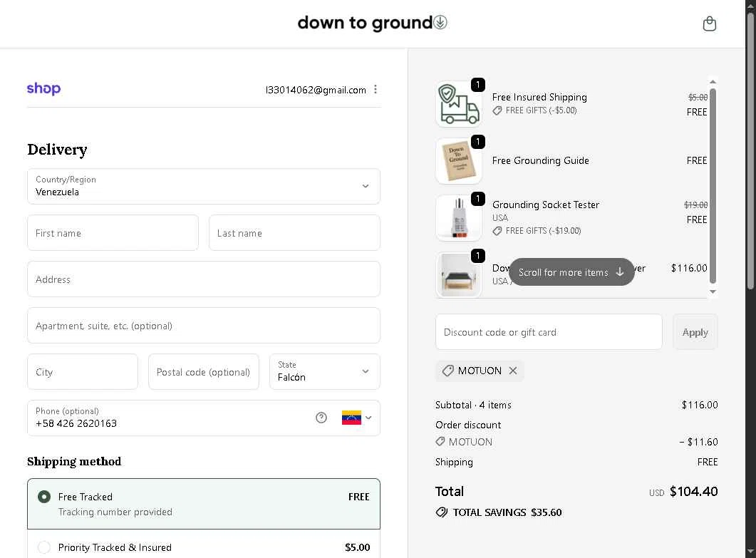Image resolution: width=756 pixels, height=558 pixels.
Task: Click the Subtotal $116.00 amount
Action: tap(700, 405)
